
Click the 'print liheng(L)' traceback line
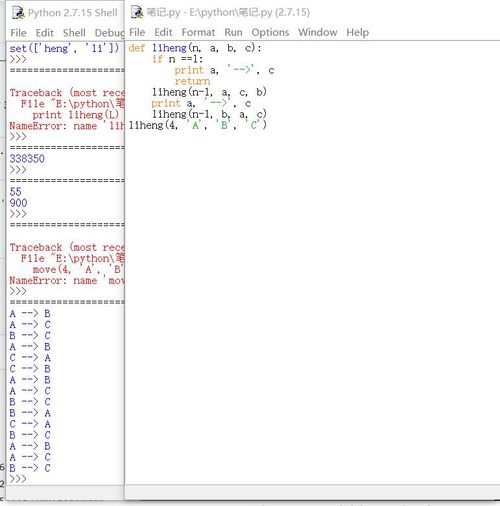(76, 115)
